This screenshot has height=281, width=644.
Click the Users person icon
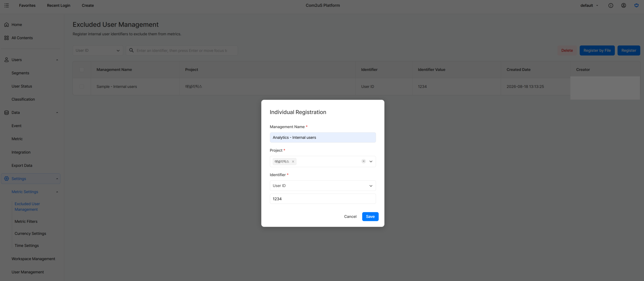(x=7, y=60)
